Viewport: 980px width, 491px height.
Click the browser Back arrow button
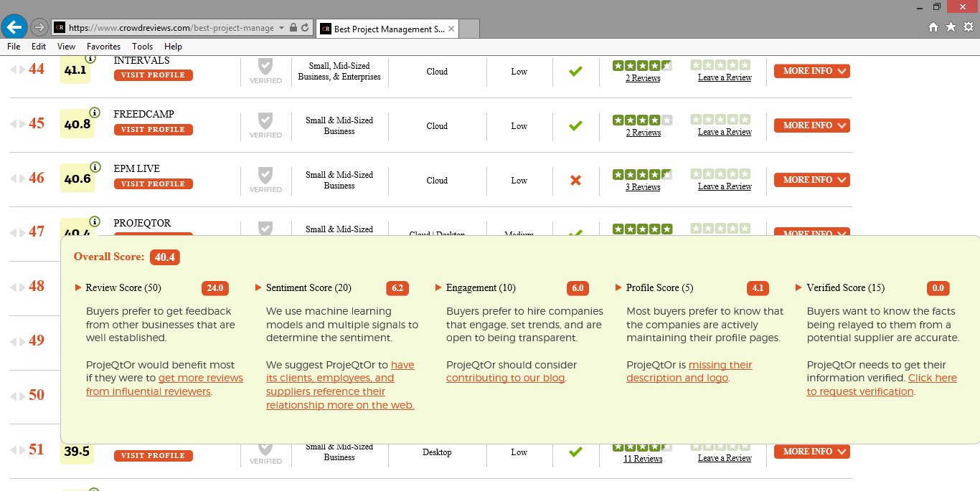coord(14,27)
